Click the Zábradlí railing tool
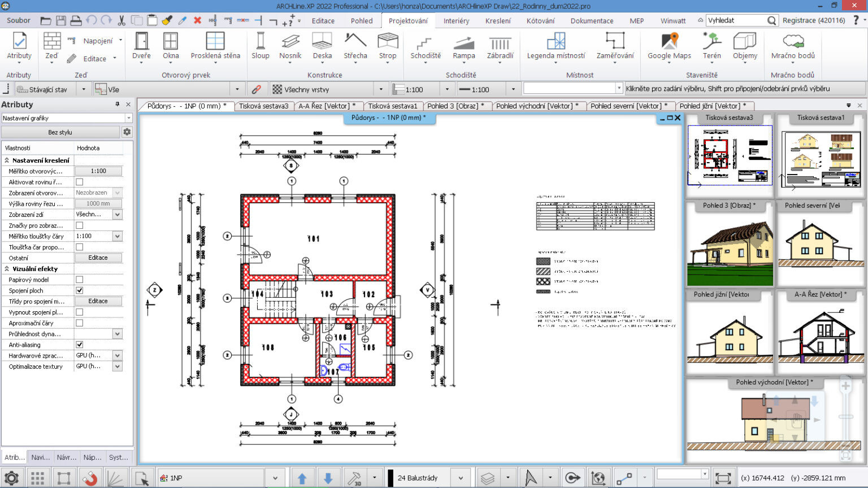Viewport: 868px width, 488px height. (500, 45)
